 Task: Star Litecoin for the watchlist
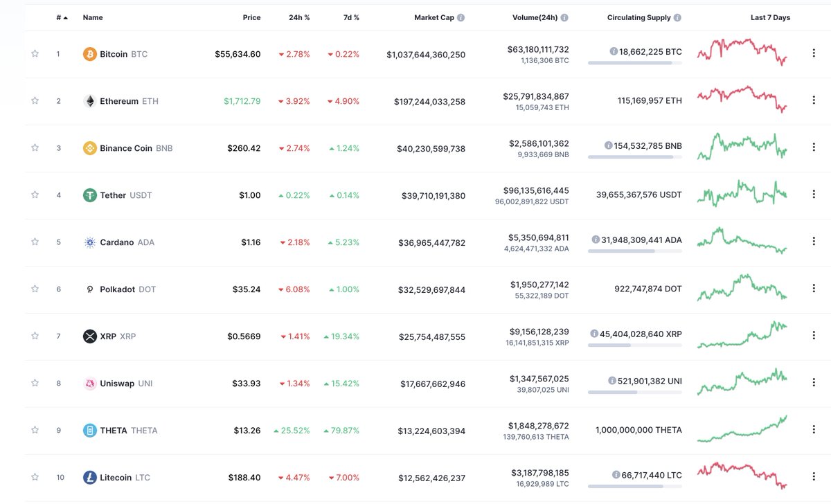tap(35, 477)
